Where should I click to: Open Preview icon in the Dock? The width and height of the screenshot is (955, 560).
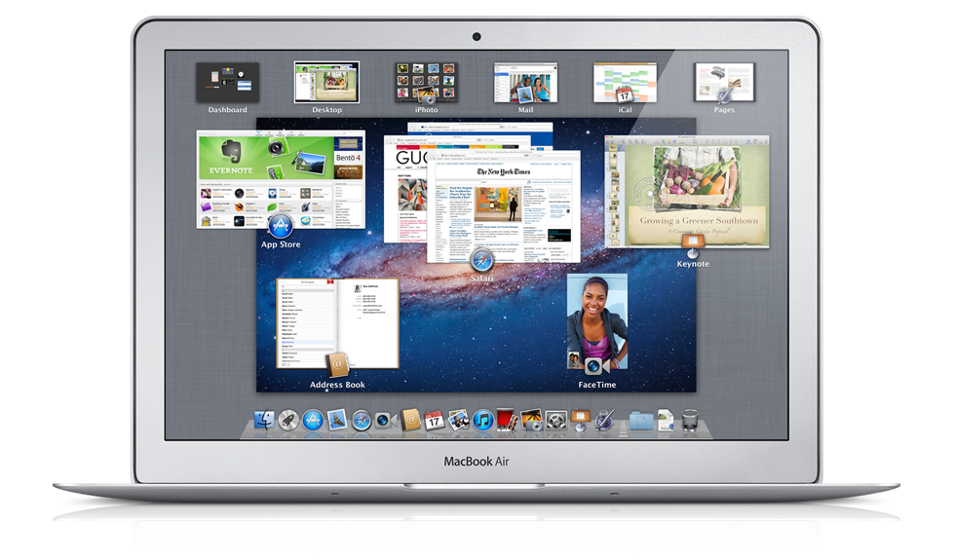(x=459, y=420)
